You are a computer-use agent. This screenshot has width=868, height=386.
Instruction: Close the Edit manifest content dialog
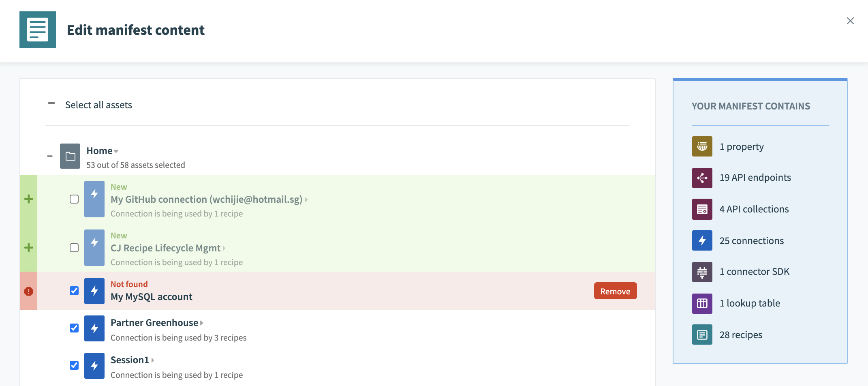coord(850,21)
